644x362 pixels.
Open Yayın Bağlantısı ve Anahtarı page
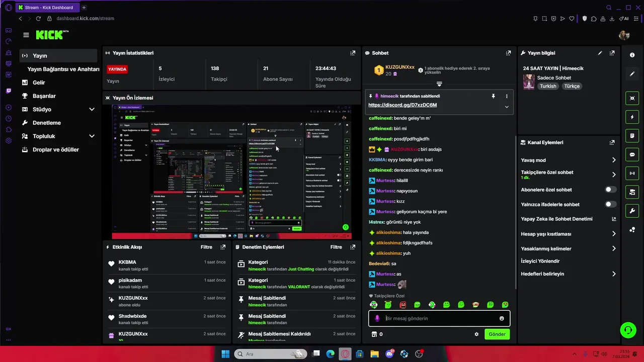point(63,69)
